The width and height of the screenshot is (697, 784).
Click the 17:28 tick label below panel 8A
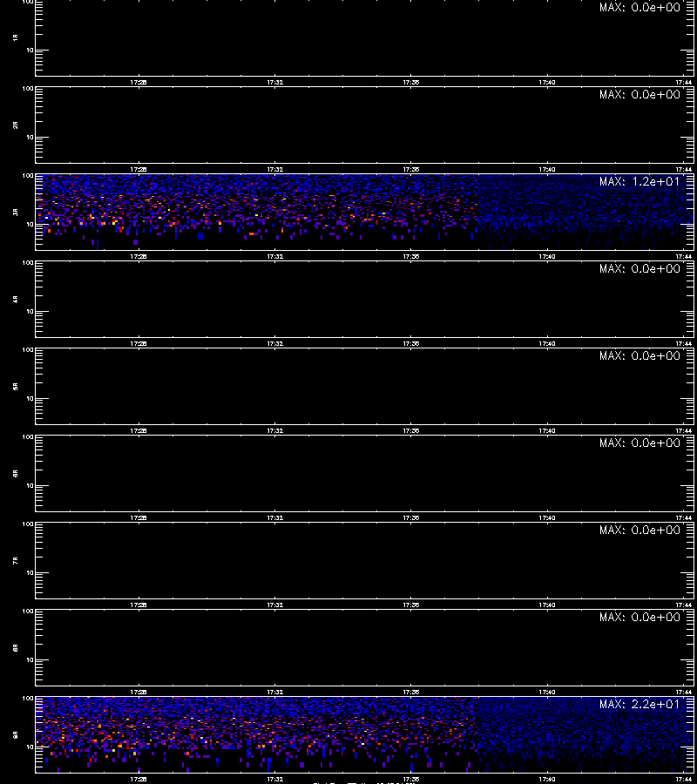pyautogui.click(x=139, y=692)
